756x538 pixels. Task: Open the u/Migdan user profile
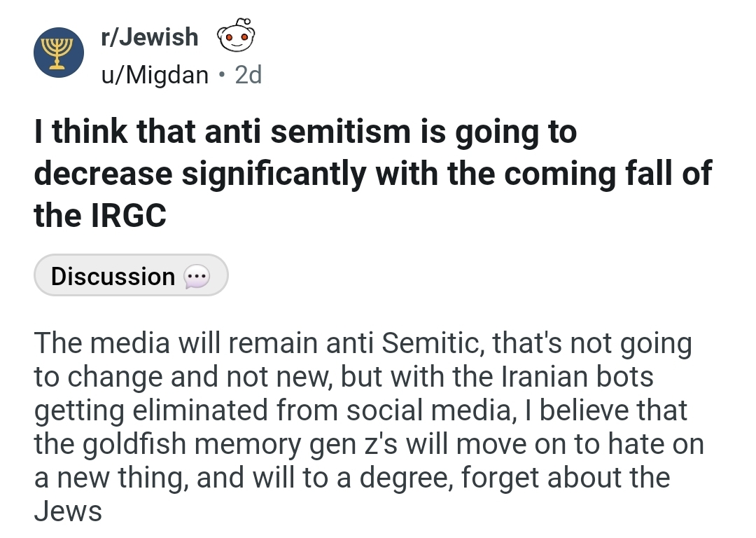155,75
